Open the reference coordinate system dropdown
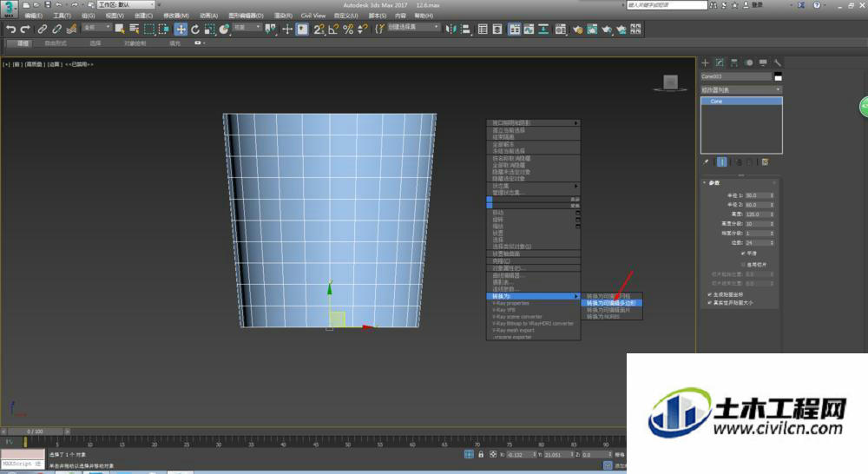Viewport: 868px width, 474px height. [247, 27]
